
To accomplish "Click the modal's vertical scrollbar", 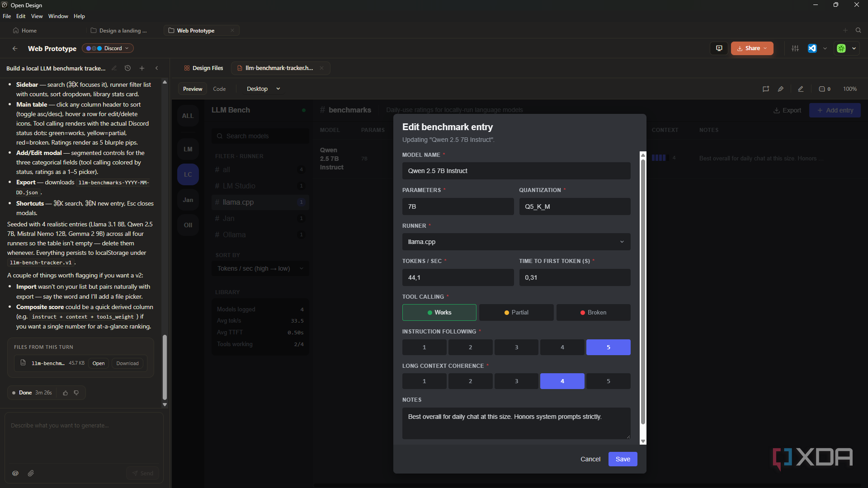I will [x=643, y=292].
